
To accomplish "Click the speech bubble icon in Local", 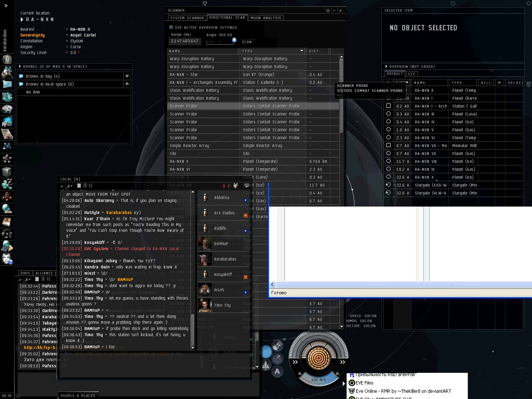I will (x=247, y=186).
